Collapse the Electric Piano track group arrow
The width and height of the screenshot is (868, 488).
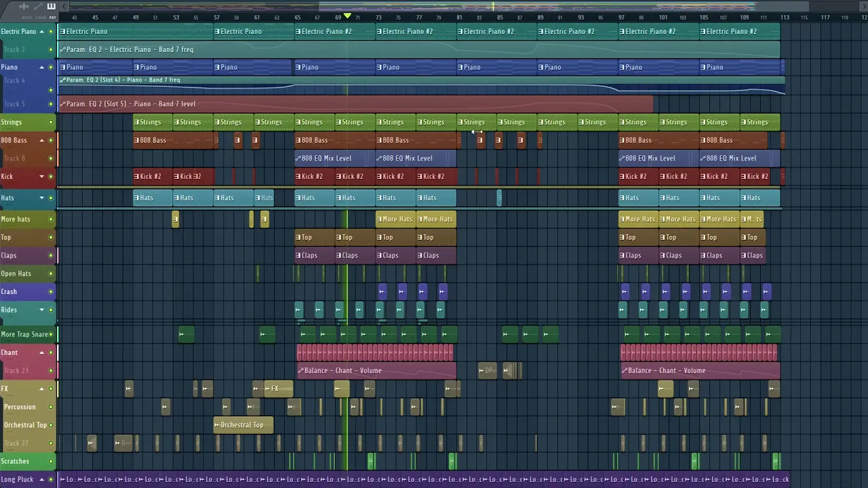click(41, 31)
